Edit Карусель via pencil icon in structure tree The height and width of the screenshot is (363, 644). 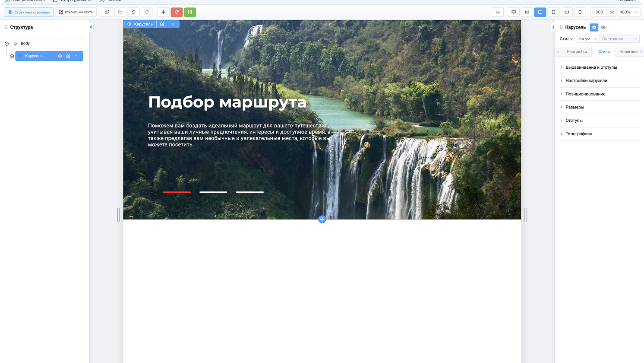(68, 56)
